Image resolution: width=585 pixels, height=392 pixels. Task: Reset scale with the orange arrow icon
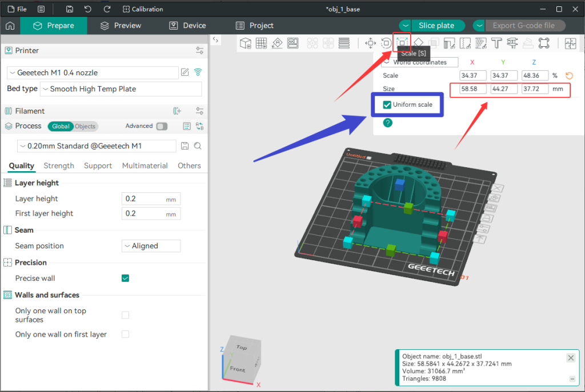click(x=569, y=76)
